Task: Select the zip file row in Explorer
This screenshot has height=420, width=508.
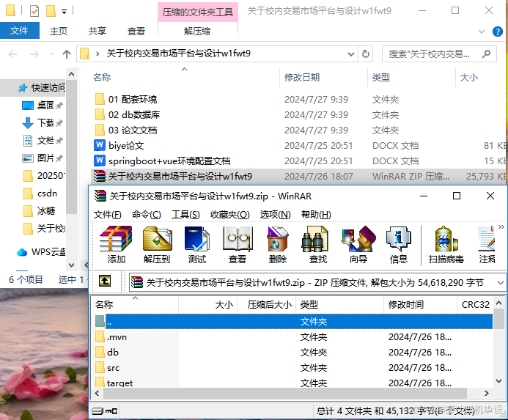Action: pos(298,177)
